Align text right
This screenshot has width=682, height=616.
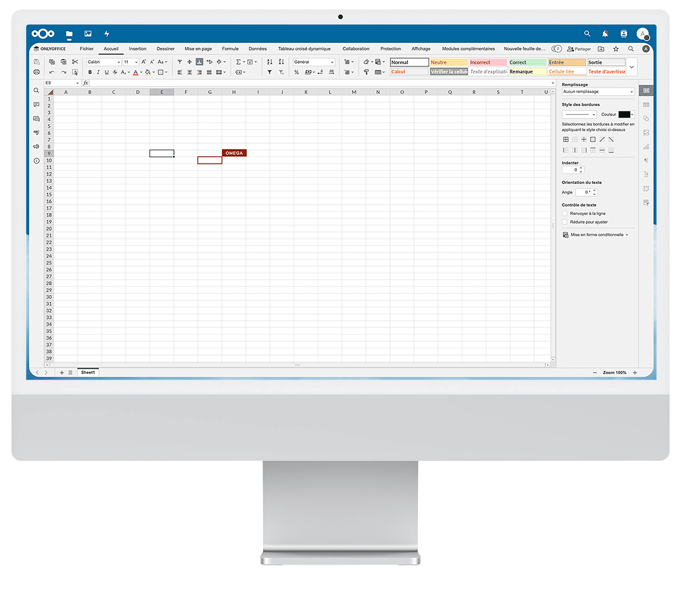[x=199, y=72]
